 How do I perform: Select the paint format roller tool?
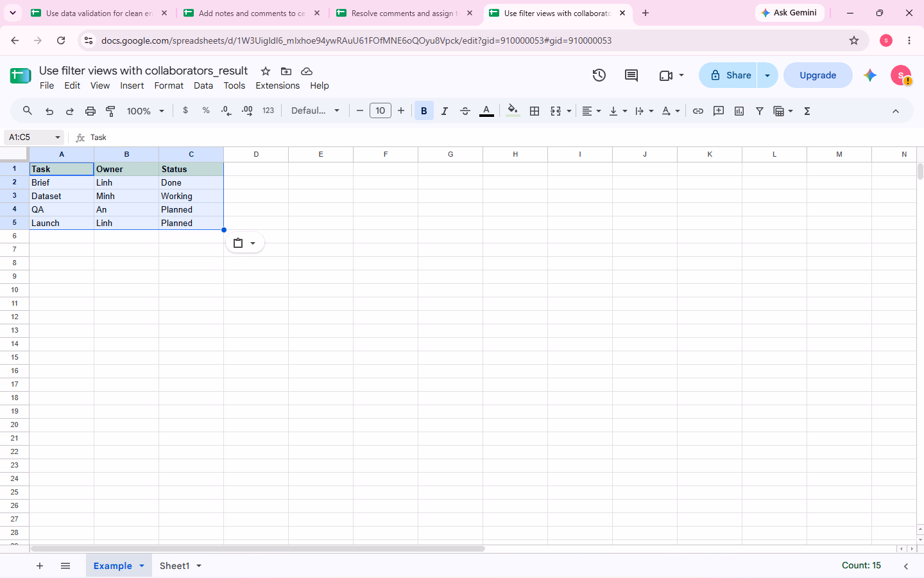coord(111,111)
